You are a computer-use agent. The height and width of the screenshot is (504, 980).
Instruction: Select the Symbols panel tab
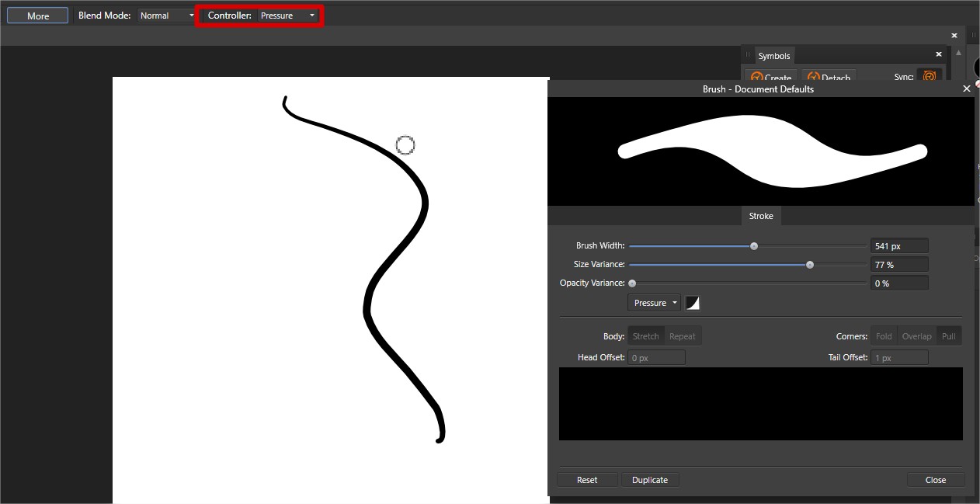click(x=773, y=56)
